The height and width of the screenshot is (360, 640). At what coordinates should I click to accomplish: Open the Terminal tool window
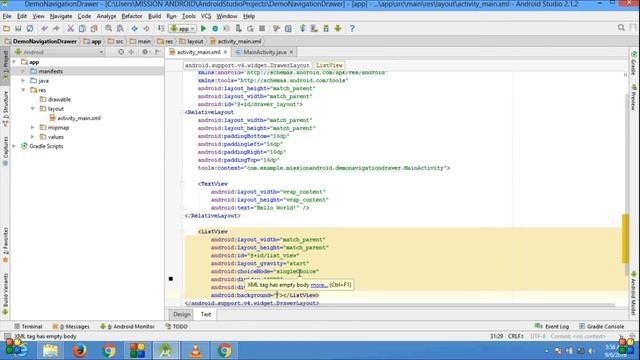(28, 327)
